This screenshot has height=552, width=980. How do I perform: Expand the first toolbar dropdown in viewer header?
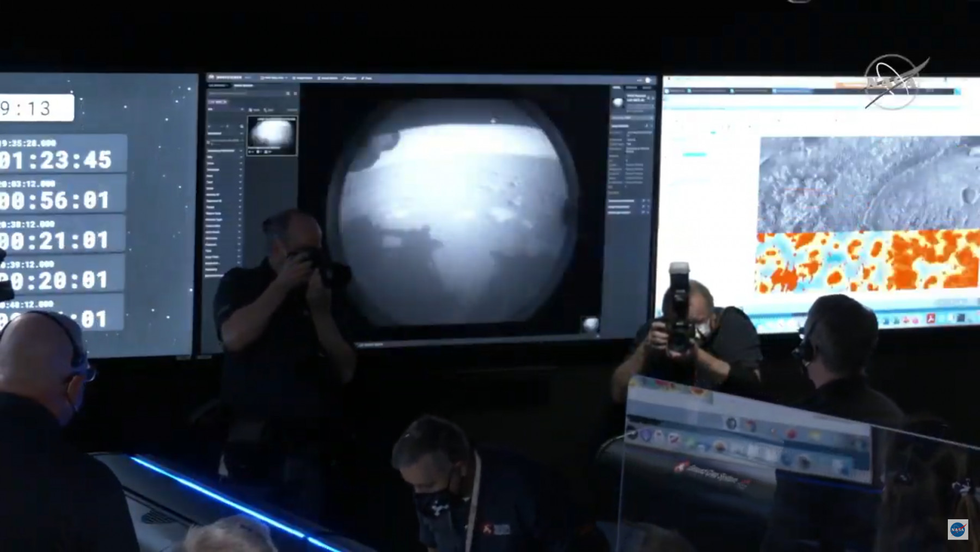coord(274,78)
